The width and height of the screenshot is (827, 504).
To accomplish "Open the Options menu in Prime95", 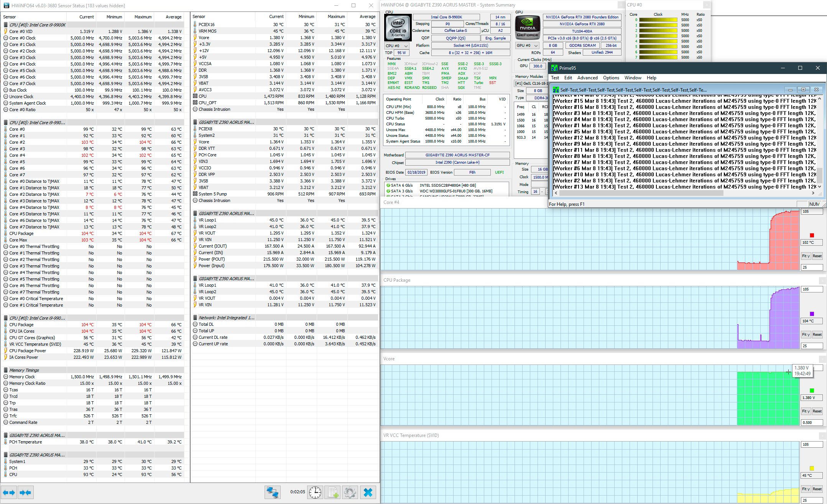I will point(611,78).
